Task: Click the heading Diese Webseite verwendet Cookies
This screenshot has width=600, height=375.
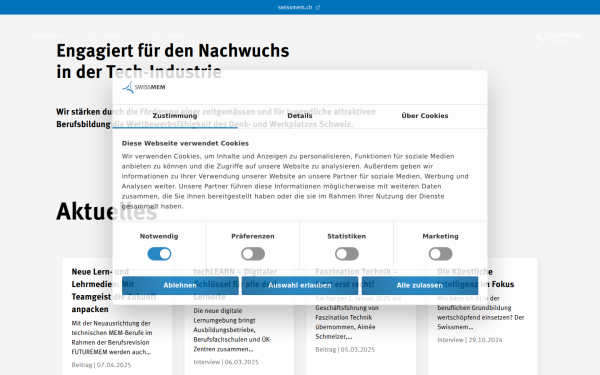Action: [185, 143]
